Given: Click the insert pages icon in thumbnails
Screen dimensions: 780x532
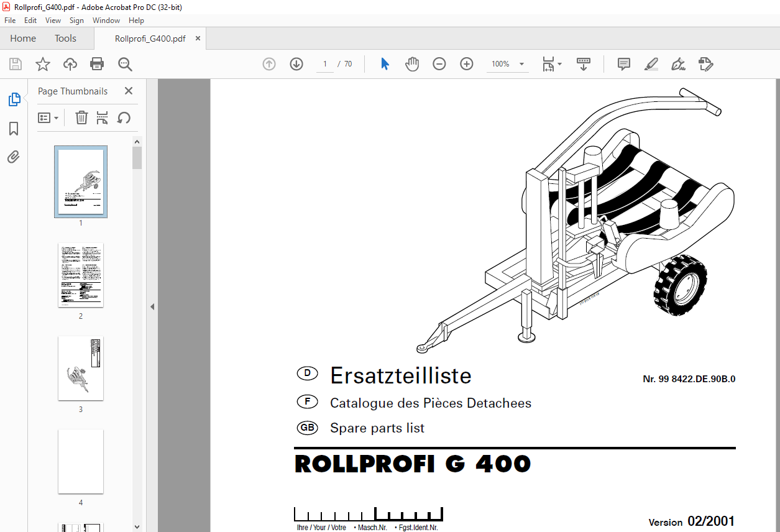Looking at the screenshot, I should pyautogui.click(x=103, y=117).
